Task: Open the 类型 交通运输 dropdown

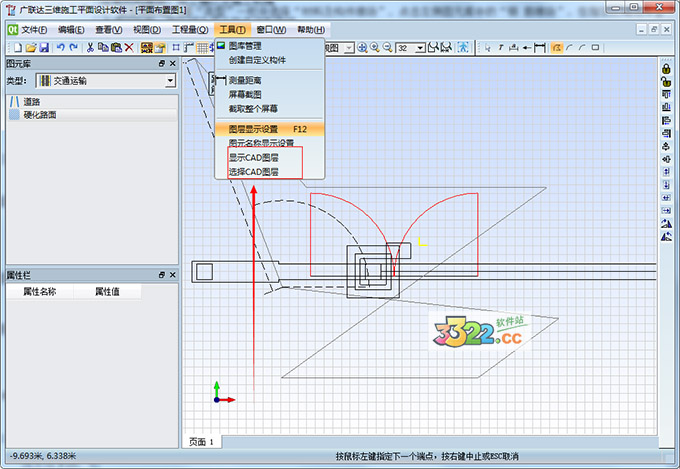Action: coord(170,80)
